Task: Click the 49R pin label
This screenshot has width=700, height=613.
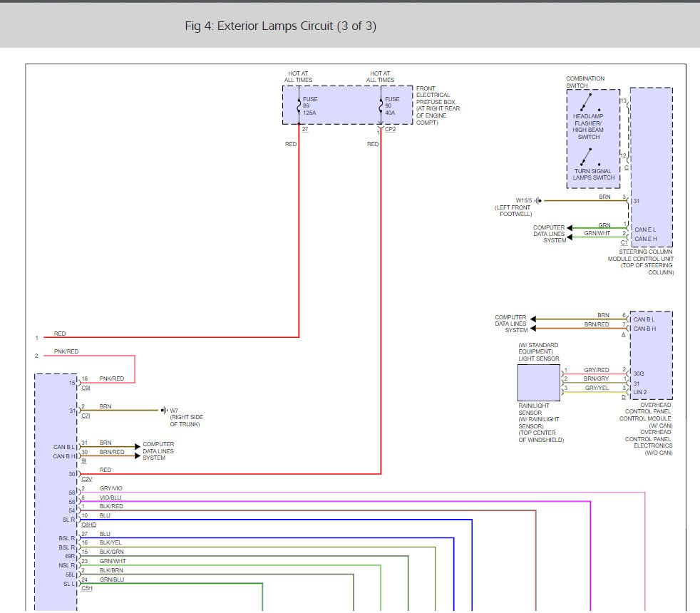Action: (70, 556)
